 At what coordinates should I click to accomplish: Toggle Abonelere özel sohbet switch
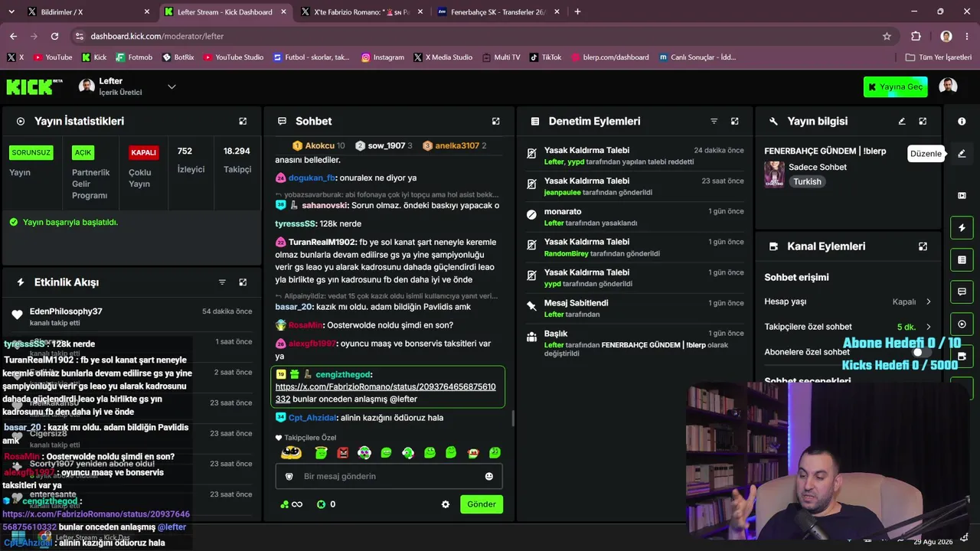(922, 352)
